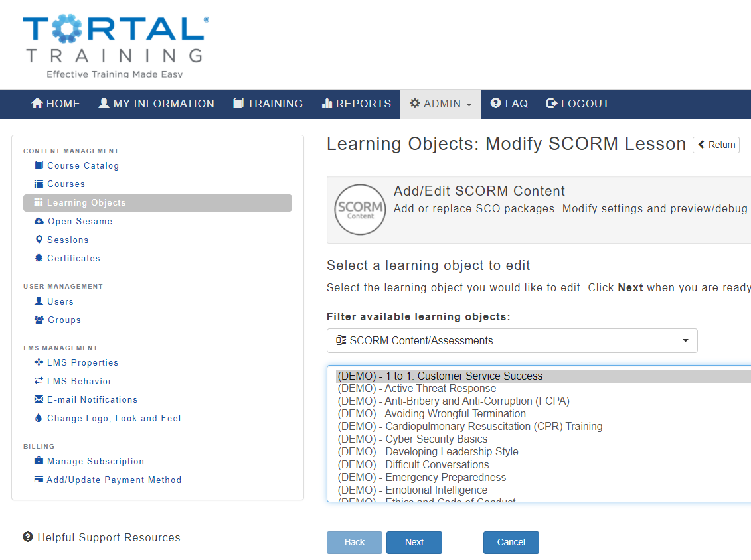Click the arrows icon beside LMS Behavior

pos(39,380)
